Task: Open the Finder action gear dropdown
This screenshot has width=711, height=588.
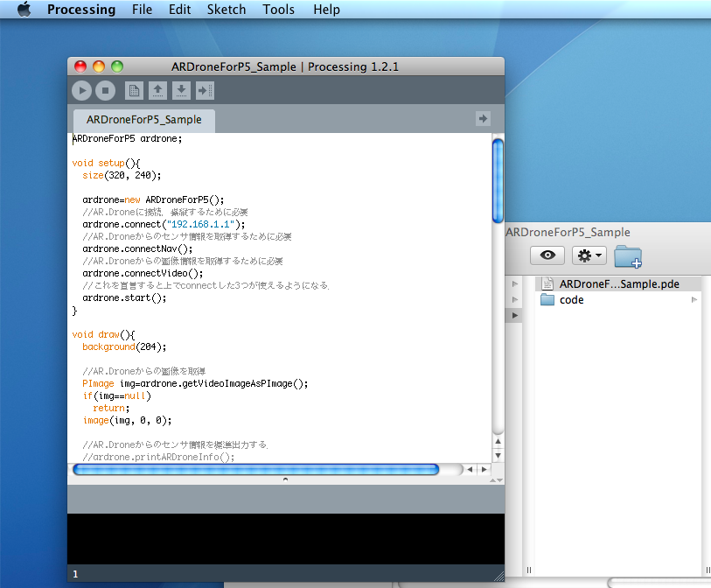Action: tap(589, 255)
